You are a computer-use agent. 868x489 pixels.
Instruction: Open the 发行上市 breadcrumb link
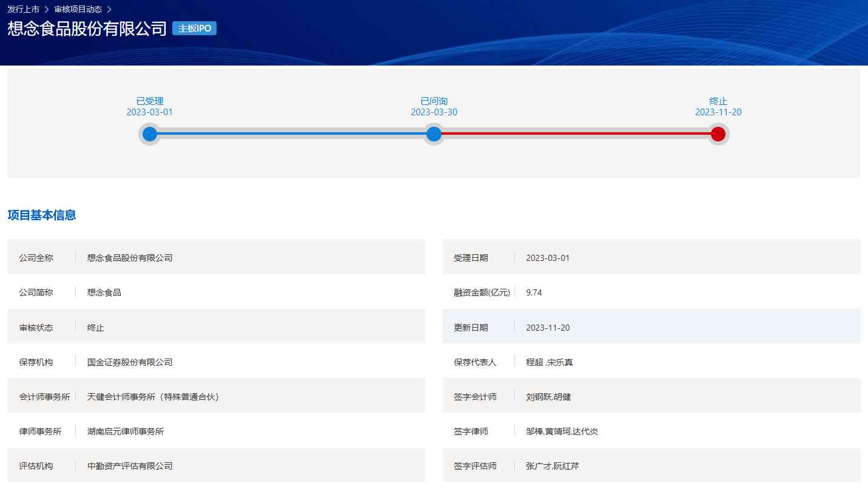[23, 9]
